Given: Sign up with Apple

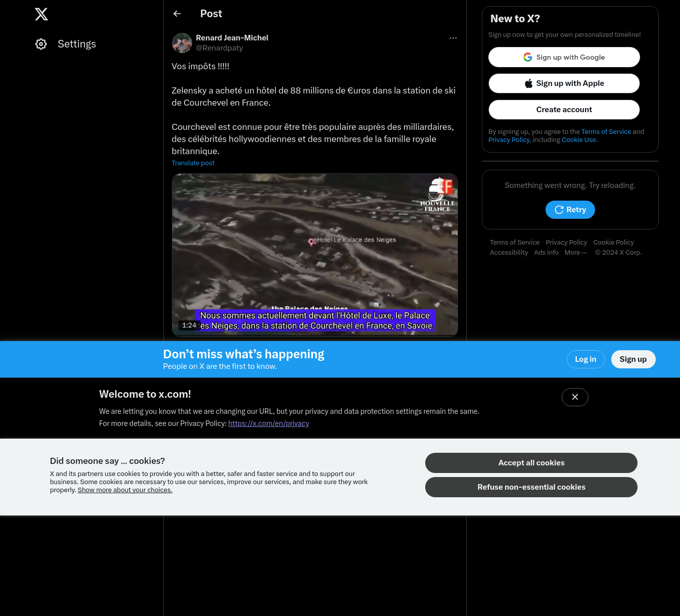Looking at the screenshot, I should (564, 83).
